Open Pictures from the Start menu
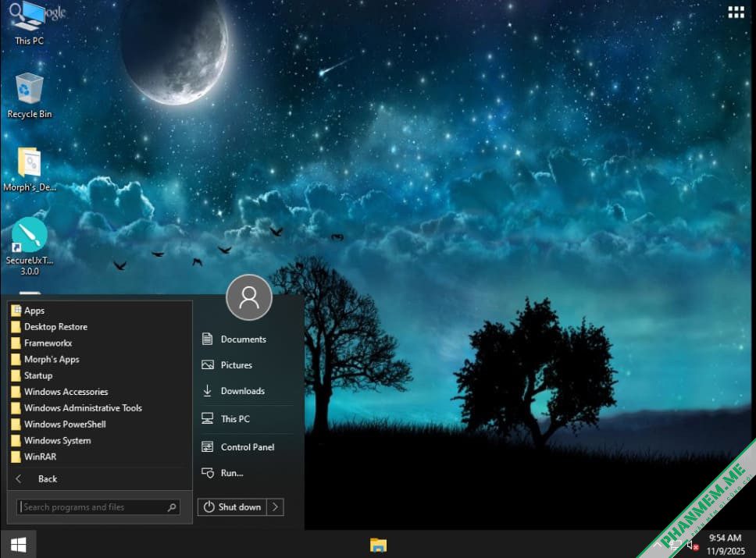This screenshot has height=558, width=756. click(246, 365)
